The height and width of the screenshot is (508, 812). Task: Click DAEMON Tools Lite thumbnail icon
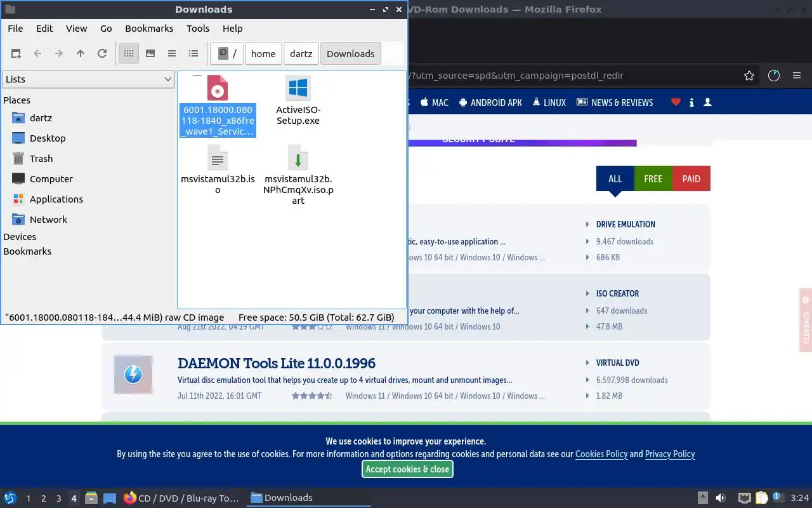pos(133,375)
